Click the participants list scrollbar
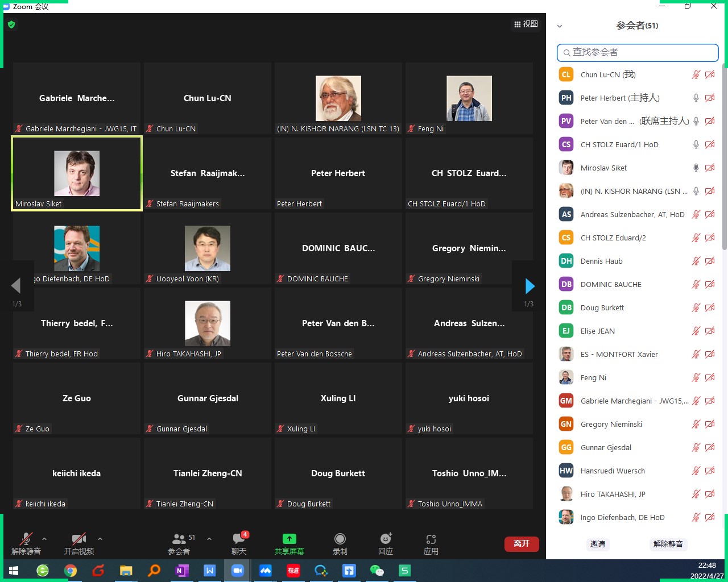Screen dimensions: 728x582 [724, 159]
